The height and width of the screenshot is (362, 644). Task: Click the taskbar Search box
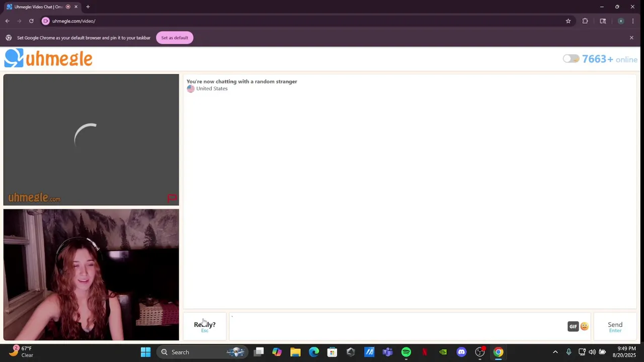coord(201,352)
